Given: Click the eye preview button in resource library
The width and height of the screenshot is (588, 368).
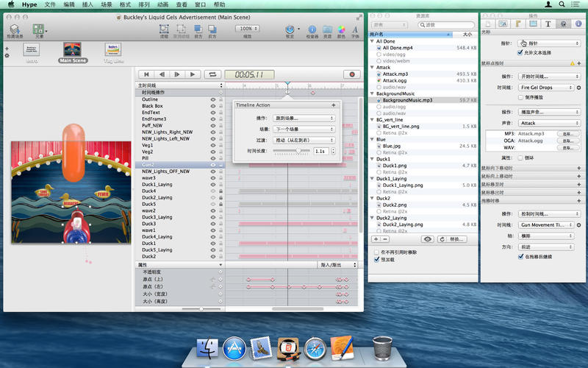Looking at the screenshot, I should click(x=427, y=239).
